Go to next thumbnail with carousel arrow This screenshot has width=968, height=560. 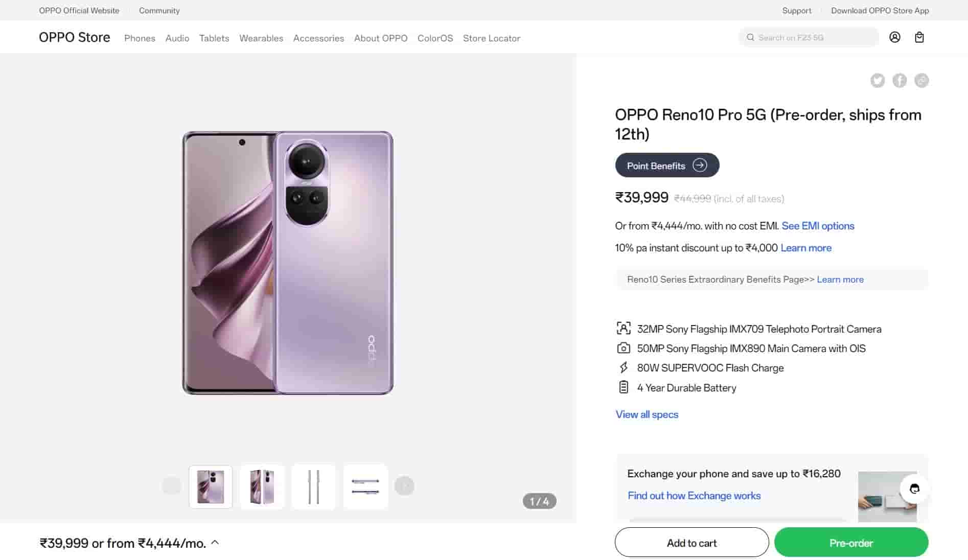(404, 486)
